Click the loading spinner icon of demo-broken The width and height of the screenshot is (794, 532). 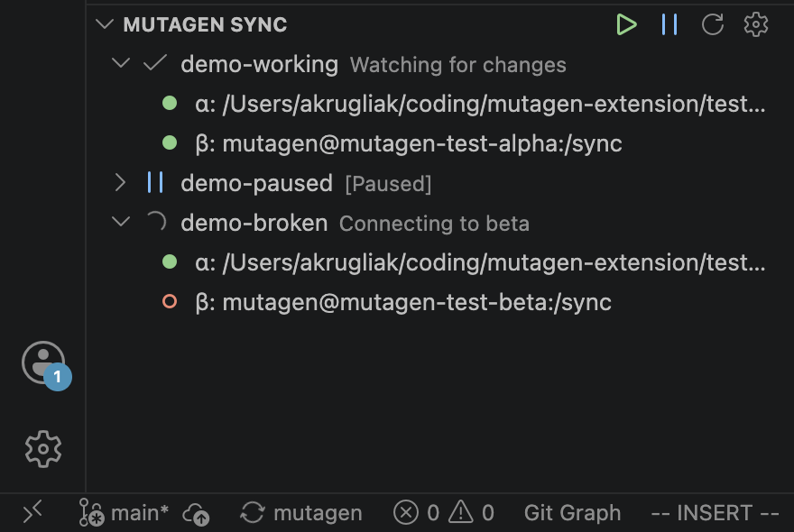156,221
